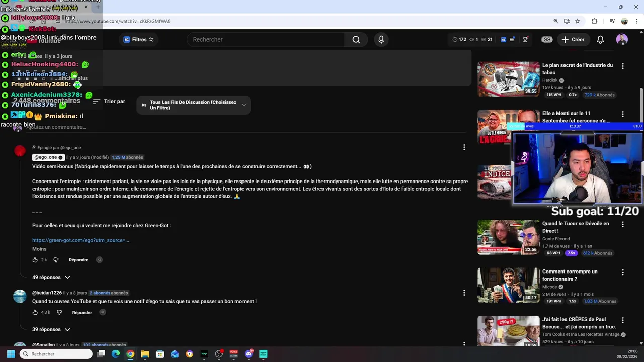Viewport: 644px width, 362px height.
Task: Open Quand le Tueur se Dévoile en Direct title
Action: pos(576,227)
